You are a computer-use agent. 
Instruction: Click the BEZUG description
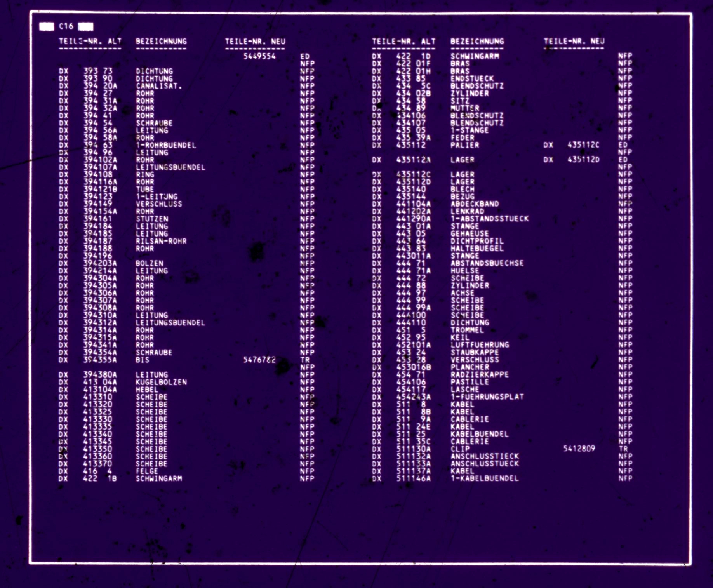tap(463, 197)
